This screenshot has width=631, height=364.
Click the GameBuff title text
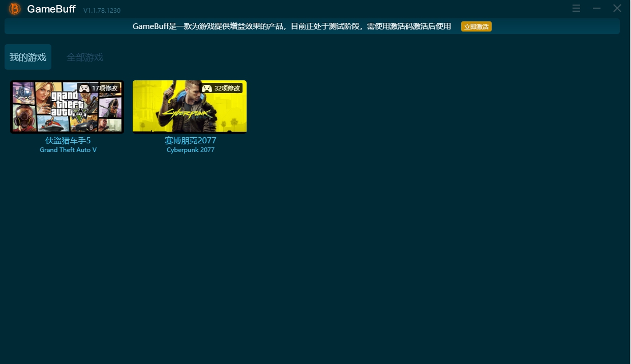pos(51,9)
